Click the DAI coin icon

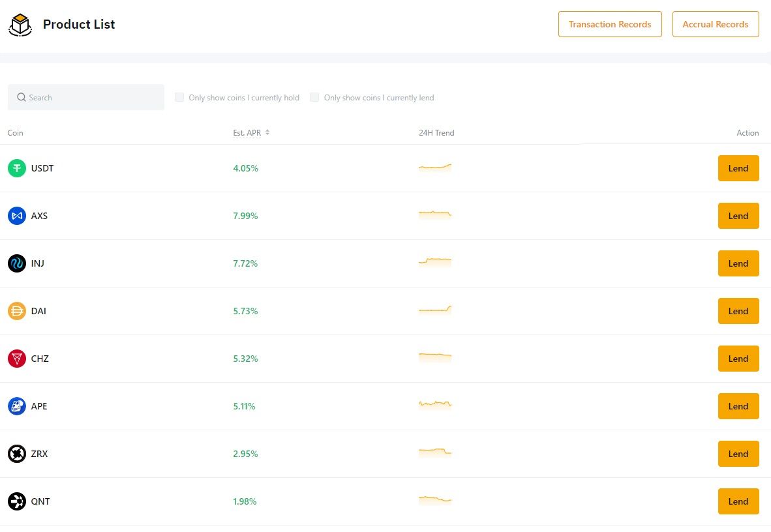click(x=17, y=311)
